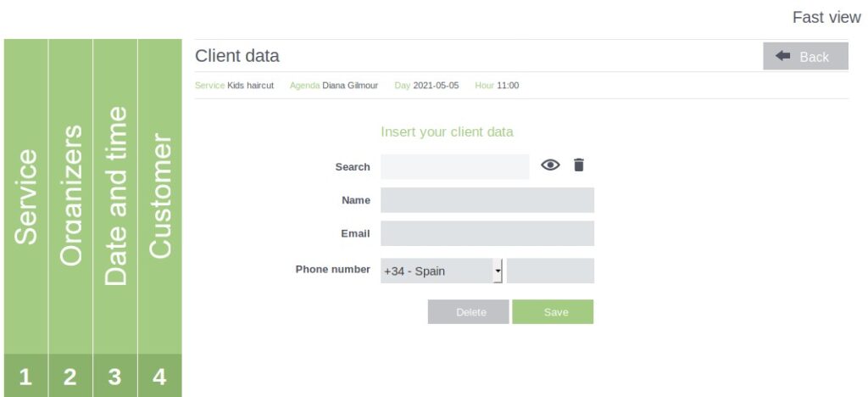Click into the Name text field
This screenshot has height=397, width=868.
point(487,200)
